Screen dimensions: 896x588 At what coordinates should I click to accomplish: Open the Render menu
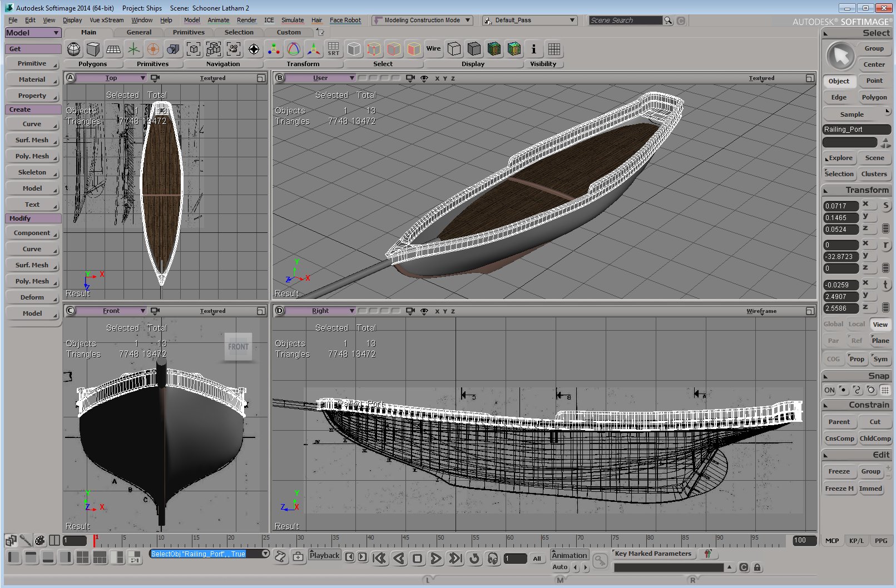click(246, 20)
